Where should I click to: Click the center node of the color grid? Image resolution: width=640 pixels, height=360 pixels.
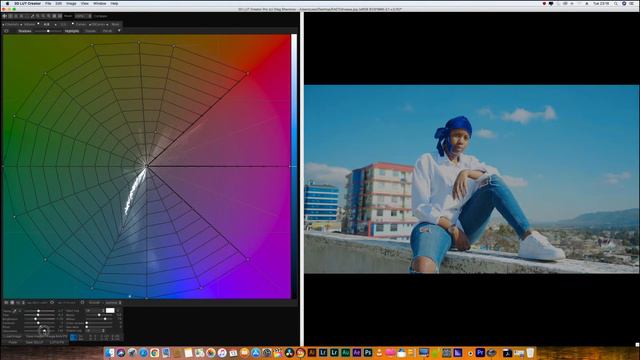(147, 166)
